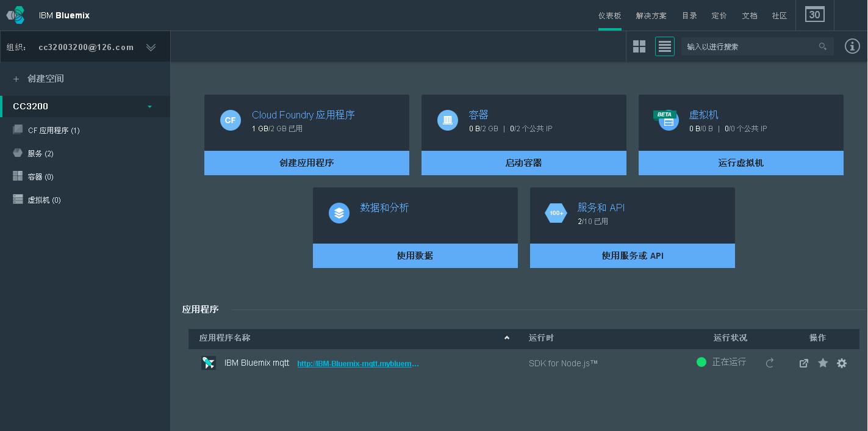Click the CF circle icon

[x=231, y=120]
